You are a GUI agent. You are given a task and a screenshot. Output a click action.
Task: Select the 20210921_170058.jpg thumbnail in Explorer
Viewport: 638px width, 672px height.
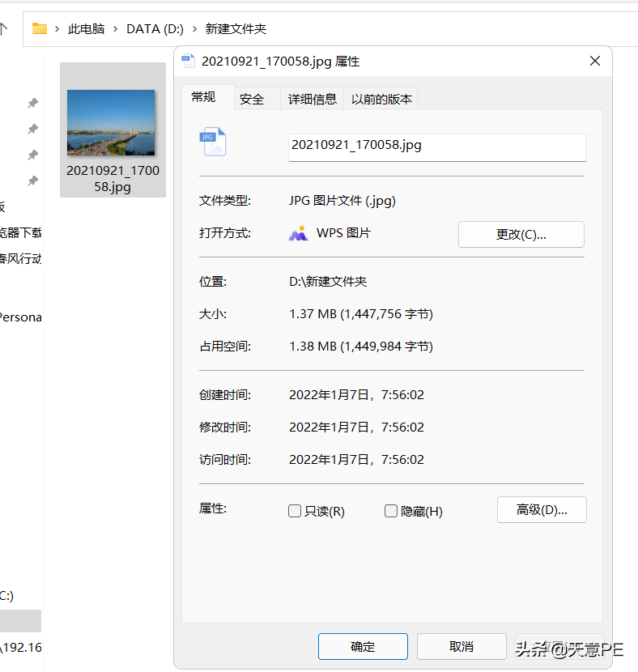(x=111, y=122)
